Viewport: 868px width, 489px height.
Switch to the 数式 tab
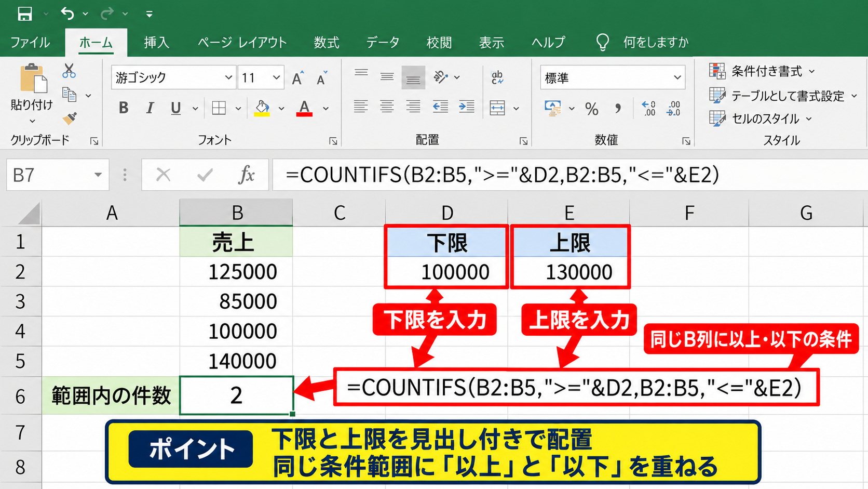click(x=327, y=42)
